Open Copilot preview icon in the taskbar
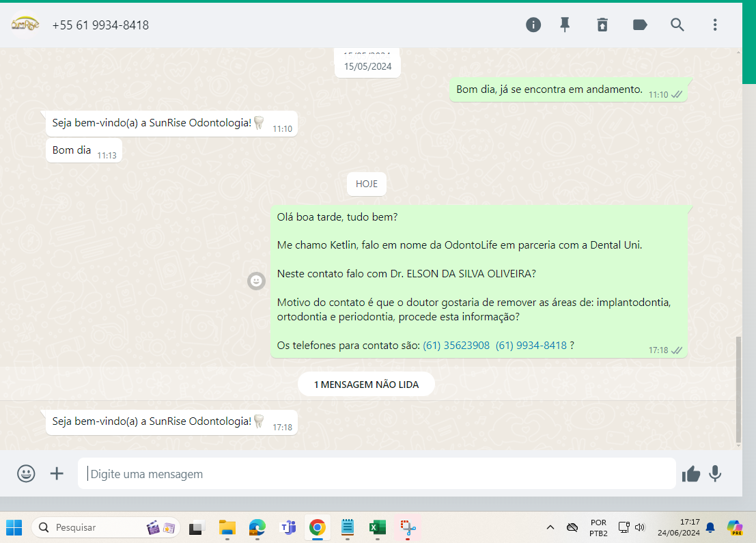 735,527
